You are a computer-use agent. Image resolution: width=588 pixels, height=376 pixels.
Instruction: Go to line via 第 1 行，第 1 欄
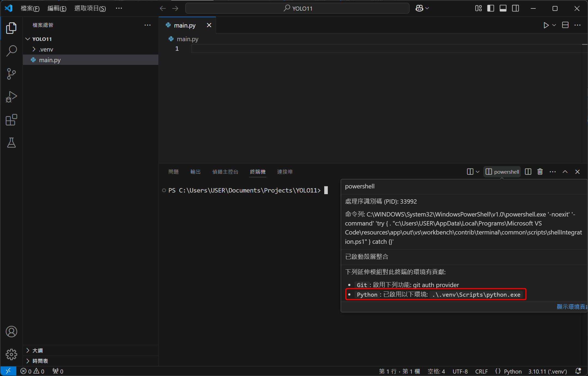[399, 371]
